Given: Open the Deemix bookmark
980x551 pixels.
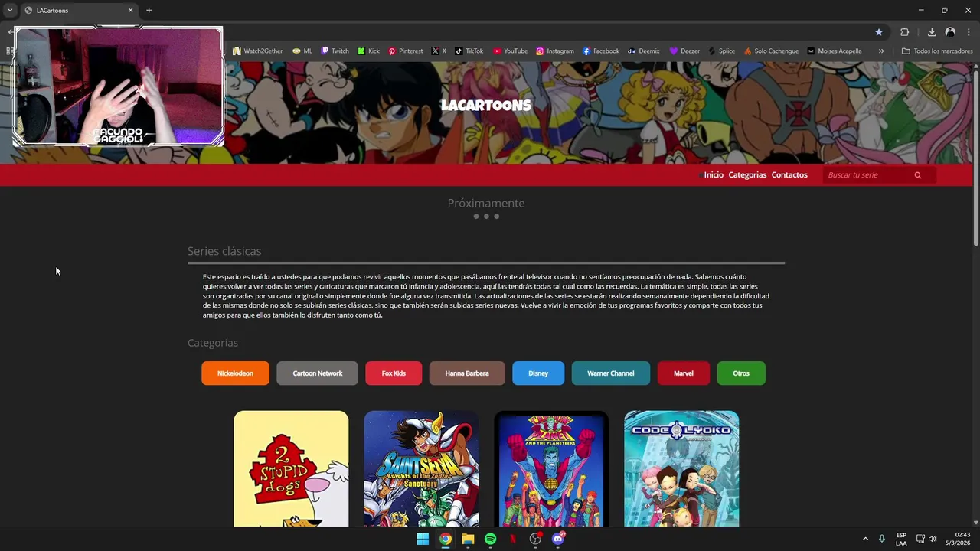Looking at the screenshot, I should coord(643,51).
